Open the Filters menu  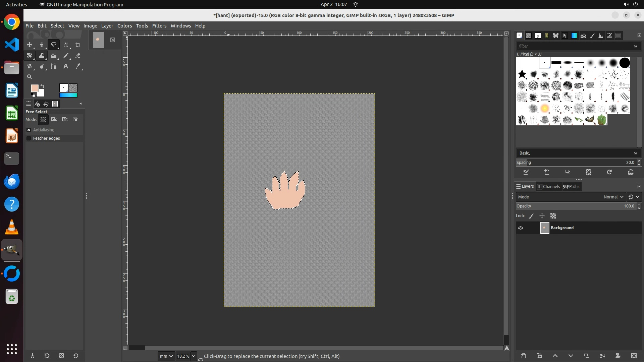coord(159,26)
